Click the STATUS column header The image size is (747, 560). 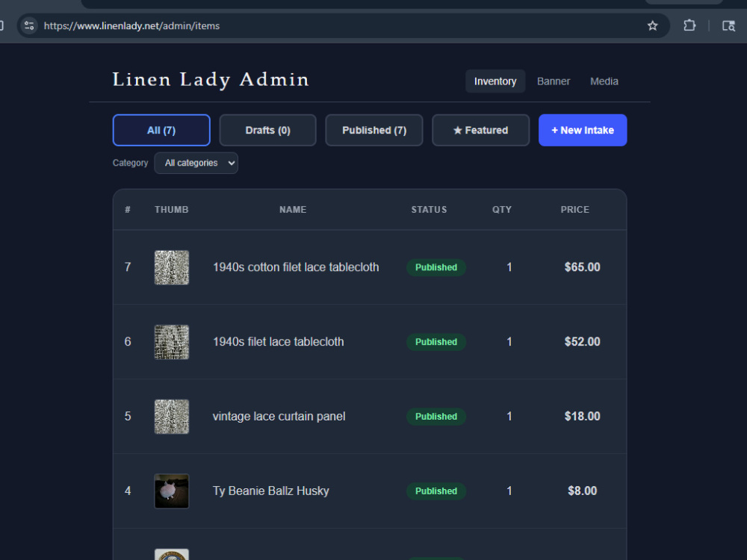(430, 210)
